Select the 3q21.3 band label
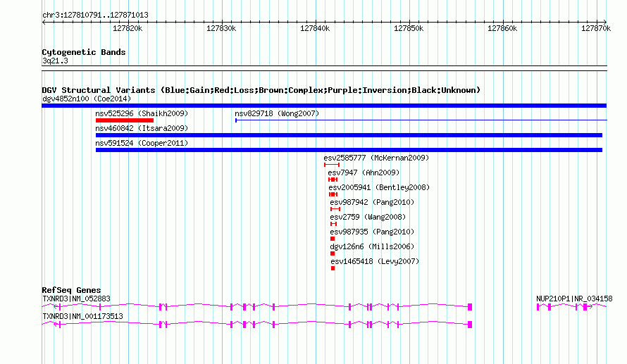 55,61
